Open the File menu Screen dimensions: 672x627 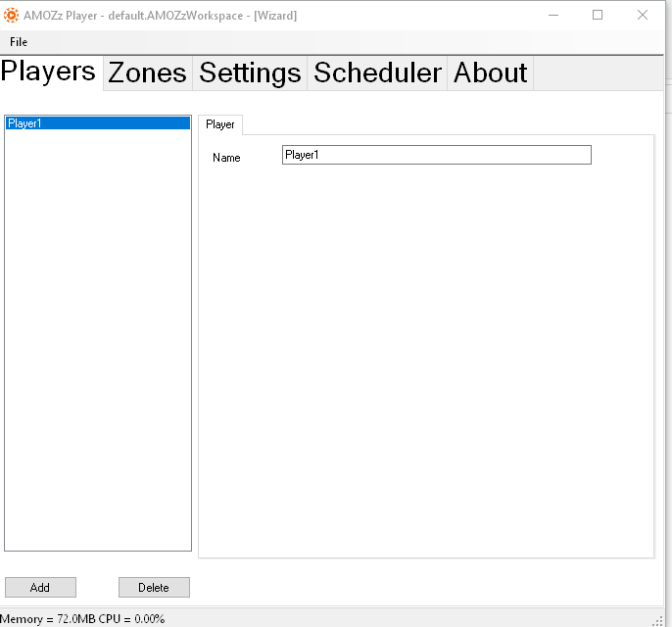[x=19, y=42]
